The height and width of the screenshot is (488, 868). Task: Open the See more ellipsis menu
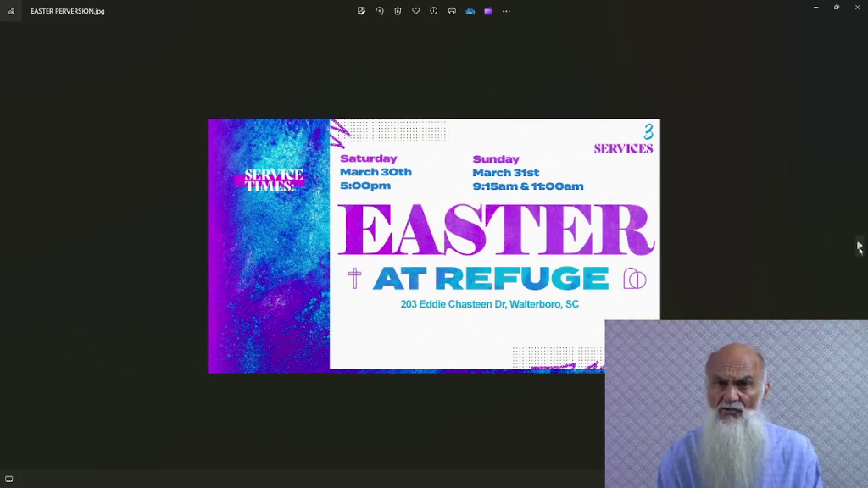click(x=506, y=11)
